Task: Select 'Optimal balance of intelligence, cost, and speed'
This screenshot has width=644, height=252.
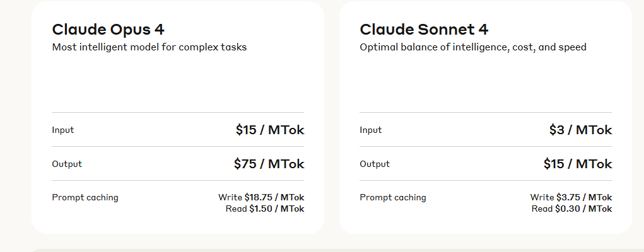Action: tap(473, 47)
